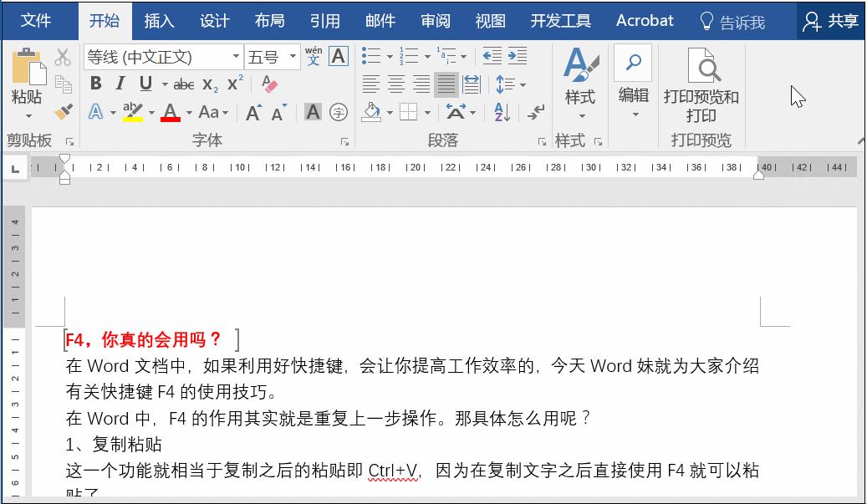Viewport: 867px width, 504px height.
Task: Select the Italic formatting icon
Action: (x=120, y=84)
